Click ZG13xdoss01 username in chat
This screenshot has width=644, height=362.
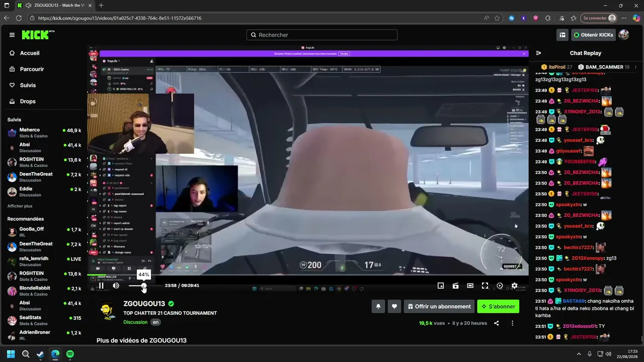(x=580, y=326)
